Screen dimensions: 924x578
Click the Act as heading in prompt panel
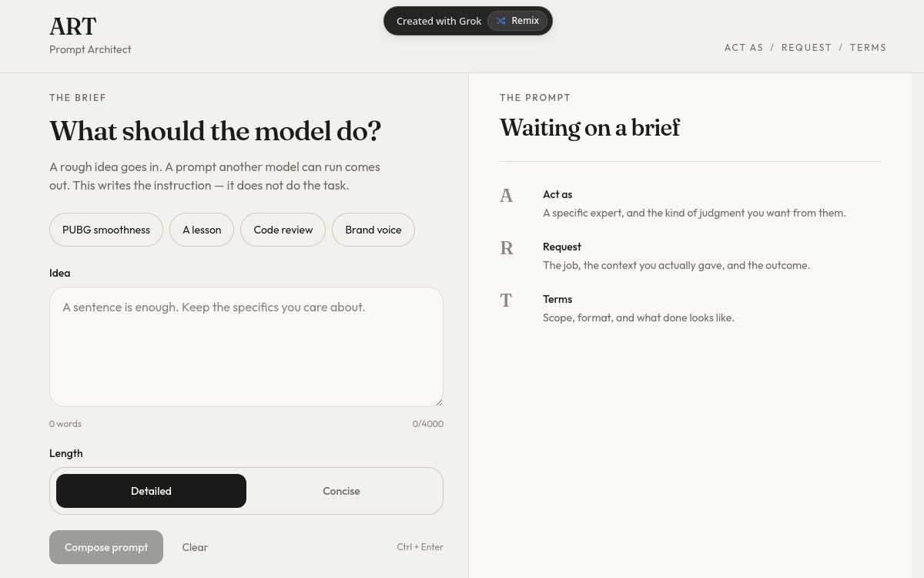point(557,194)
